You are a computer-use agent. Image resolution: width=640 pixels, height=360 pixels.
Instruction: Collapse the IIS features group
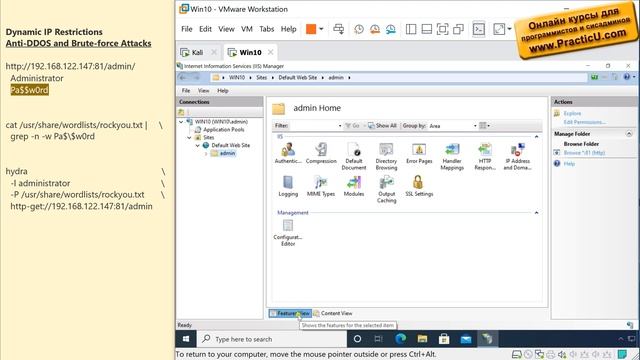(536, 137)
